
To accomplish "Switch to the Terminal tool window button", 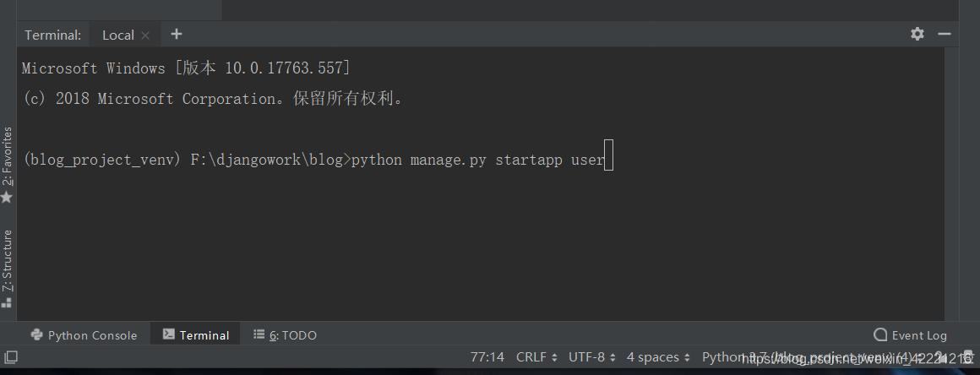I will (x=196, y=335).
